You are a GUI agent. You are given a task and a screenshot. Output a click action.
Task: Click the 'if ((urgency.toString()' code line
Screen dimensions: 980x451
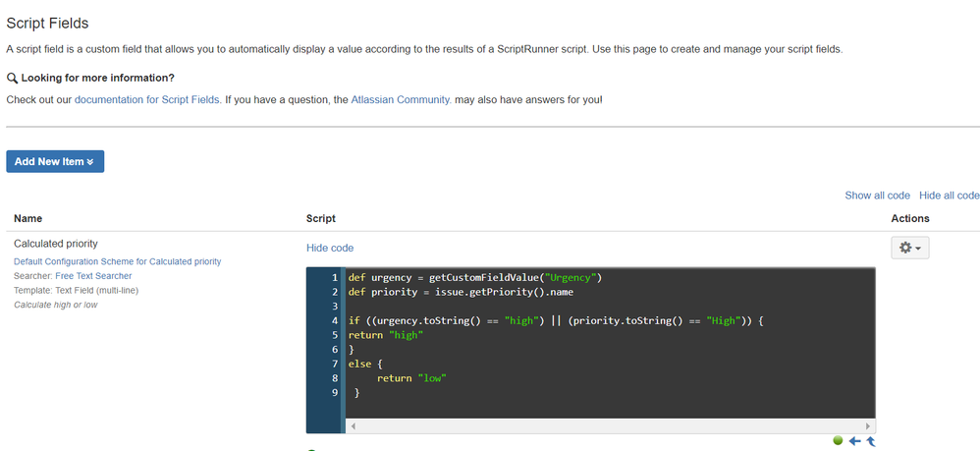coord(556,321)
